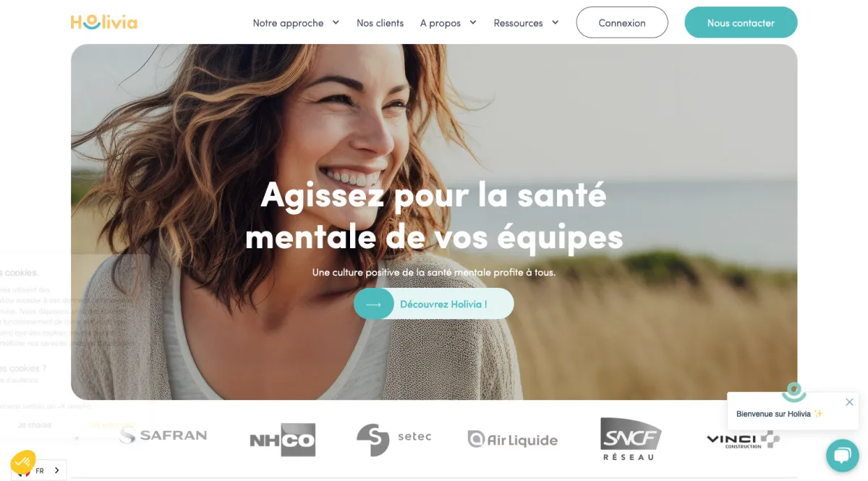The height and width of the screenshot is (481, 868).
Task: Click the yellow cookie settings badge
Action: click(22, 462)
